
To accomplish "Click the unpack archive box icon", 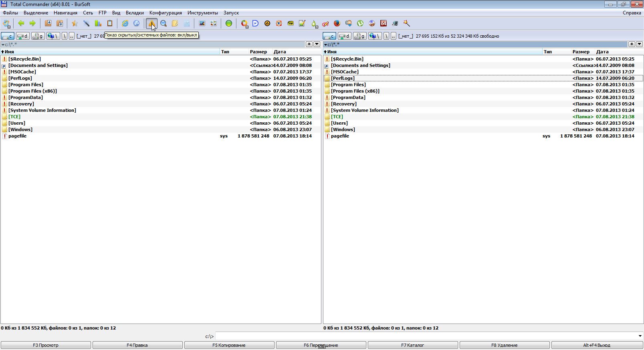I will pos(60,23).
